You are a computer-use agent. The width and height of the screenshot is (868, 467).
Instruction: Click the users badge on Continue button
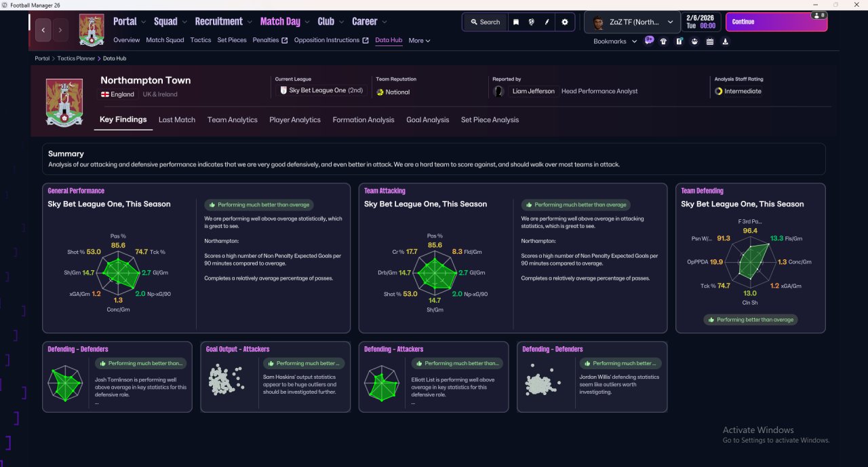tap(819, 15)
